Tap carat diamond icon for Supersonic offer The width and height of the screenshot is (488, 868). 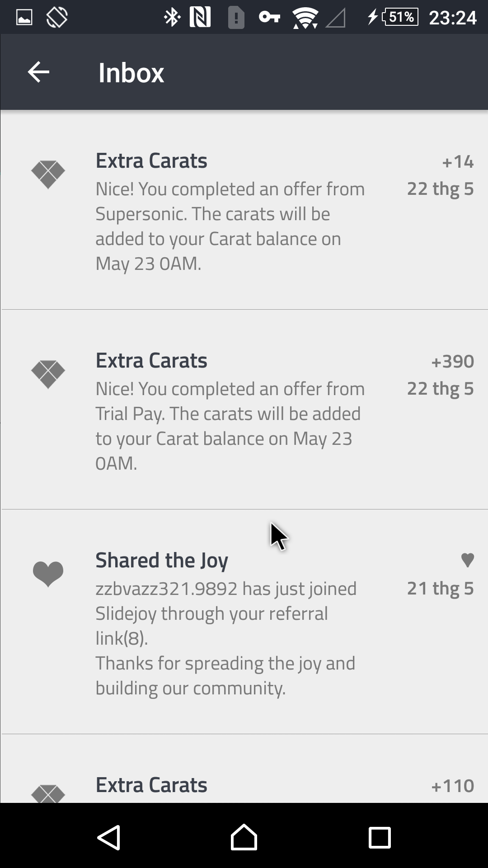point(48,174)
